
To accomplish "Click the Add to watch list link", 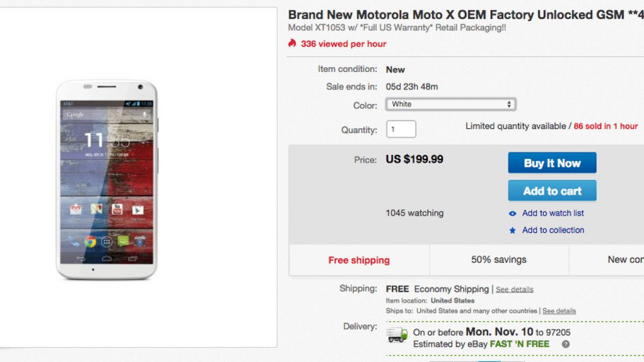I will point(553,213).
